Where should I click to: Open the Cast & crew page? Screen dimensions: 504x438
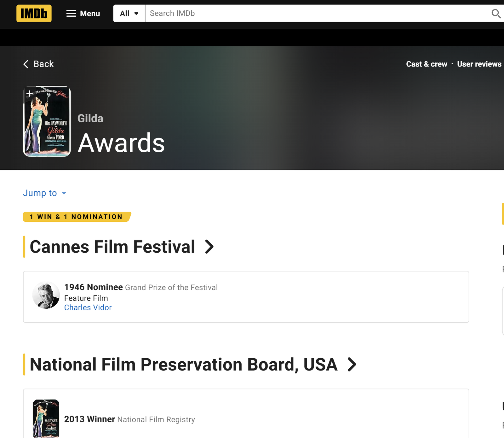(427, 64)
